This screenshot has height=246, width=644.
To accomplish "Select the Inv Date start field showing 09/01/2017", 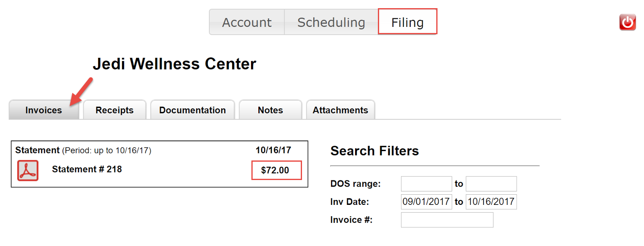I will coord(426,202).
